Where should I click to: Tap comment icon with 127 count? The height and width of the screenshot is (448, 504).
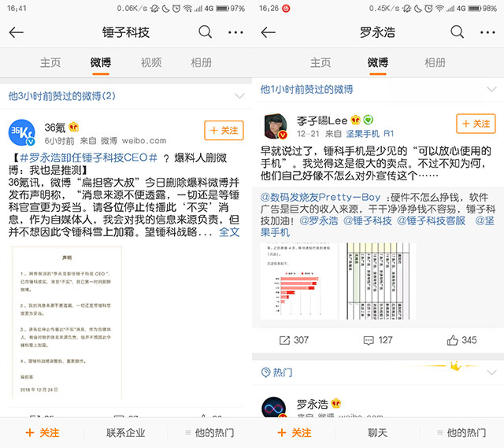[x=369, y=340]
